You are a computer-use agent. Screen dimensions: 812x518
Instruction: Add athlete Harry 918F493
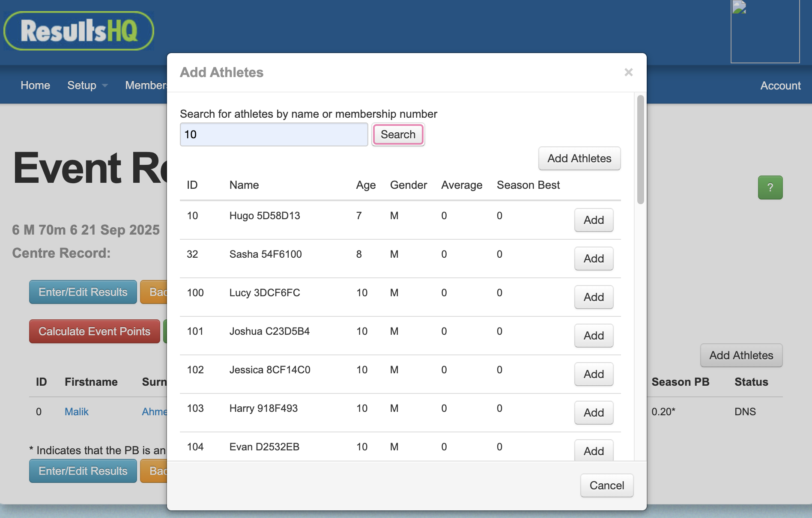point(594,413)
